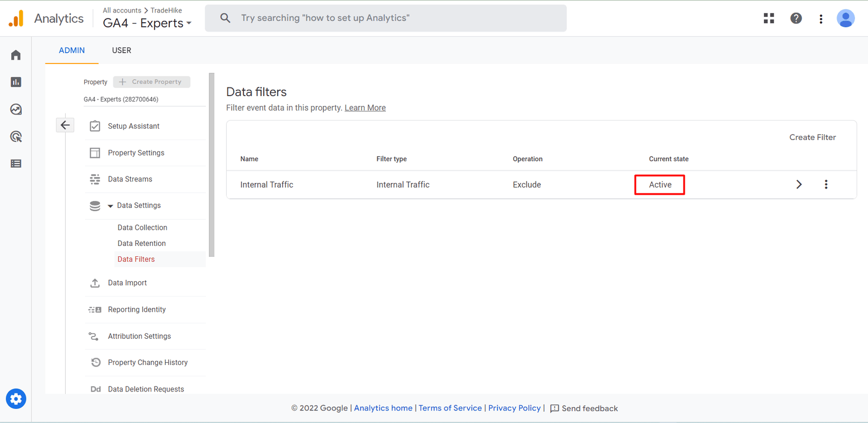Select Data Filters submenu item
868x423 pixels.
(136, 259)
